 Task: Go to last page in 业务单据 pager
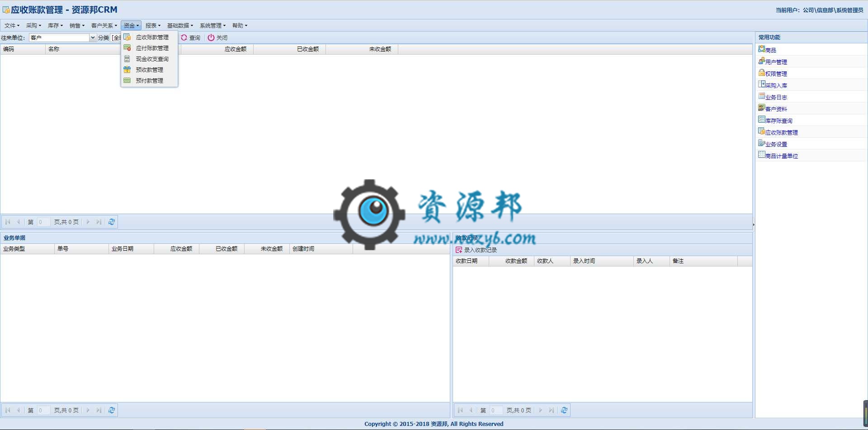(x=99, y=410)
